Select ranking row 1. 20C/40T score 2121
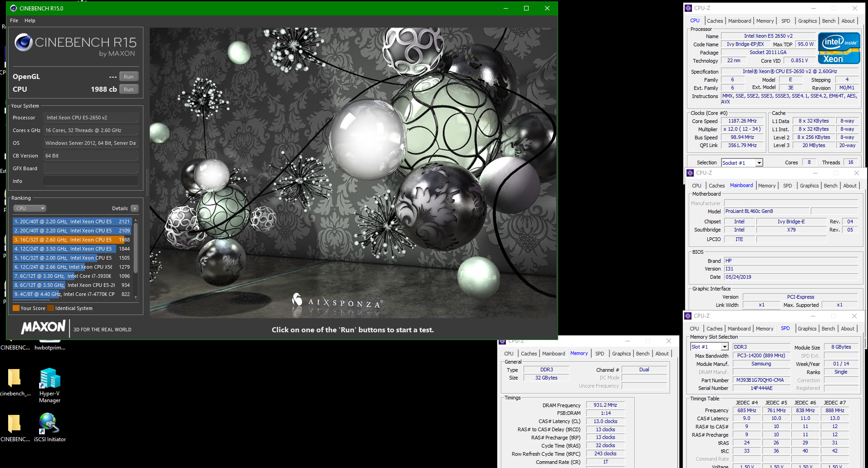868x468 pixels. click(72, 222)
